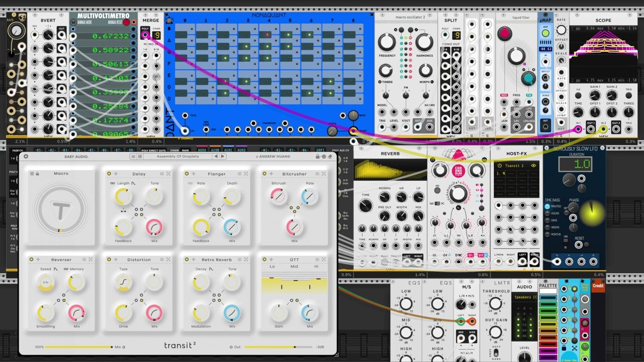Toggle the HOST-FX power icon
644x362 pixels.
500,165
